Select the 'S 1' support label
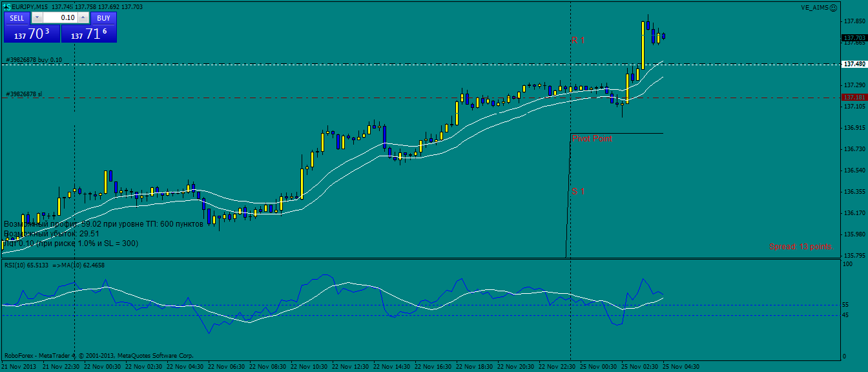 point(577,191)
